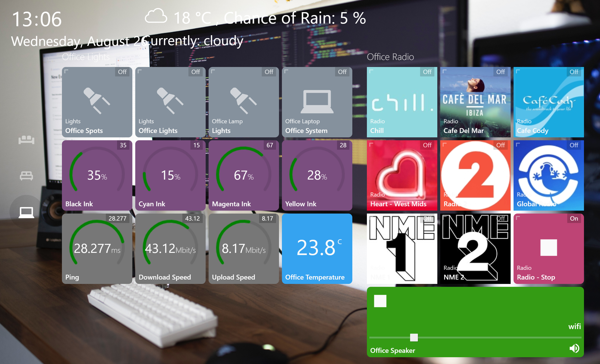600x364 pixels.
Task: Switch on the Office Lamp lights
Action: 244,102
